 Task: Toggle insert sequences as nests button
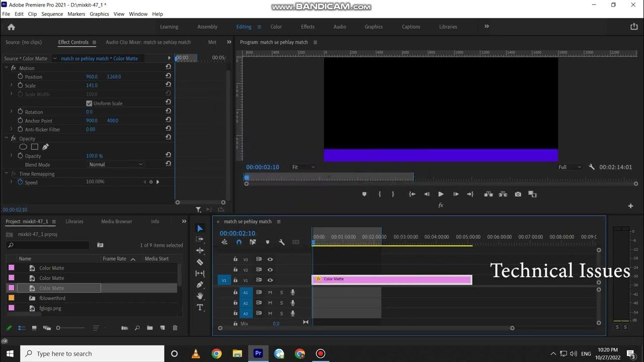click(224, 242)
